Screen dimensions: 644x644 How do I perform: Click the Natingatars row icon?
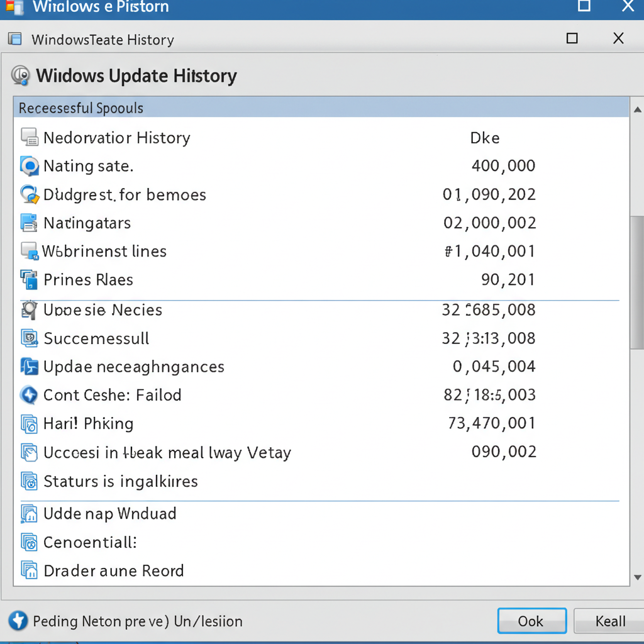(29, 223)
